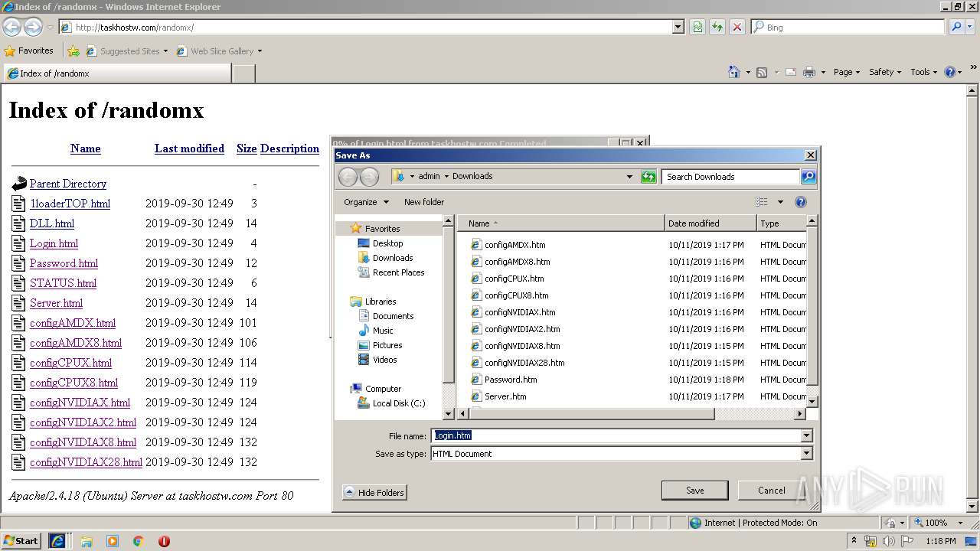This screenshot has height=551, width=980.
Task: Click the New folder button
Action: [424, 202]
